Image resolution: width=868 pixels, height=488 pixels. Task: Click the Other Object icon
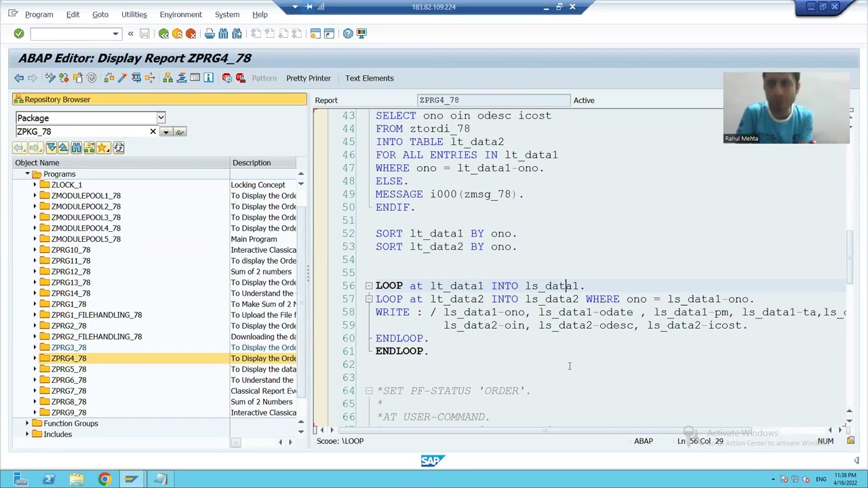coord(77,78)
